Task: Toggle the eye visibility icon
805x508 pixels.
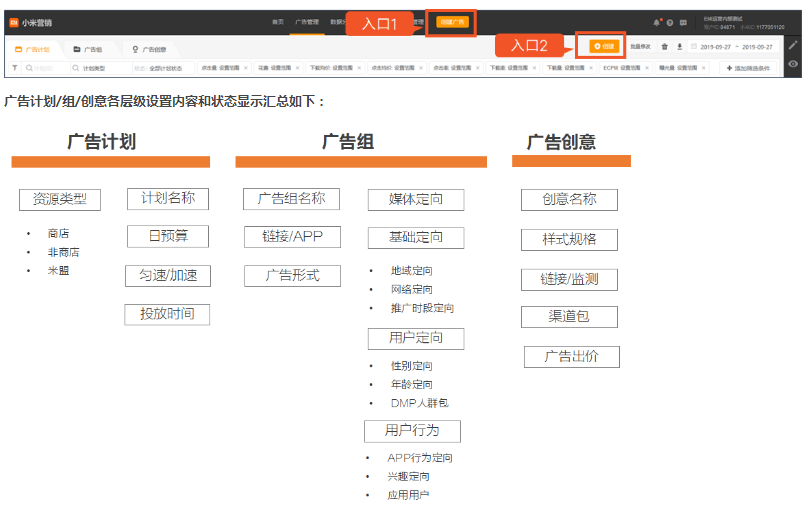Action: 793,64
